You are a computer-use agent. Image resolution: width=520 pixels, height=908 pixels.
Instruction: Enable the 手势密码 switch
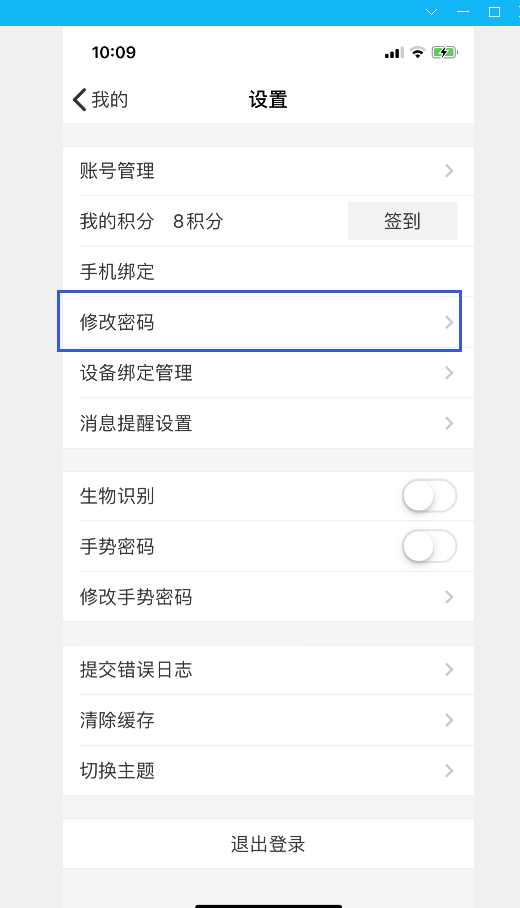click(x=430, y=547)
